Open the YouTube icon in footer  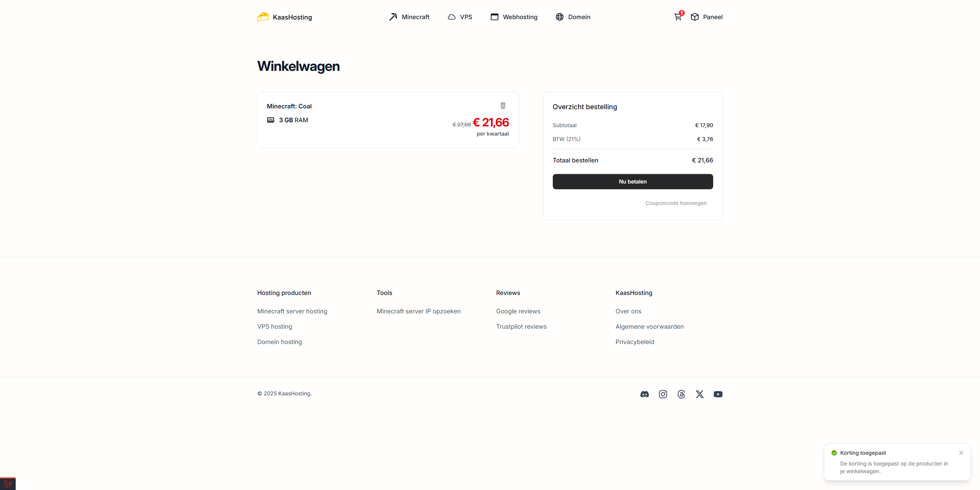coord(718,394)
